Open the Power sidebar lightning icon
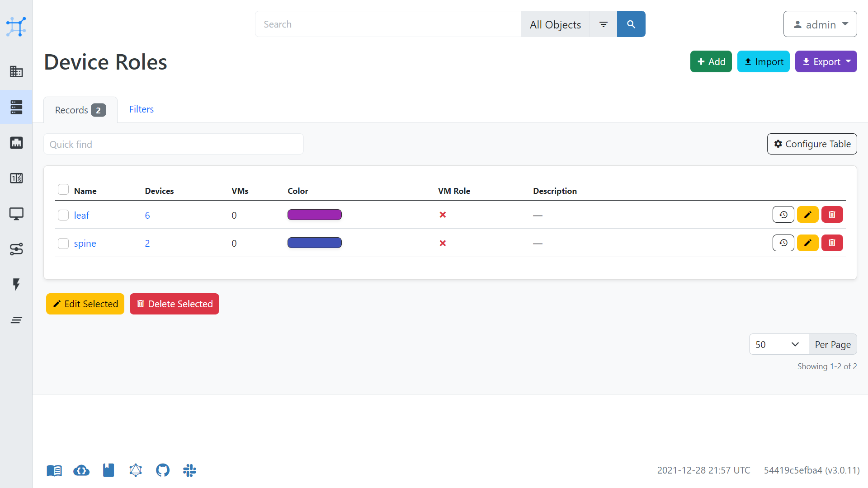 (16, 284)
